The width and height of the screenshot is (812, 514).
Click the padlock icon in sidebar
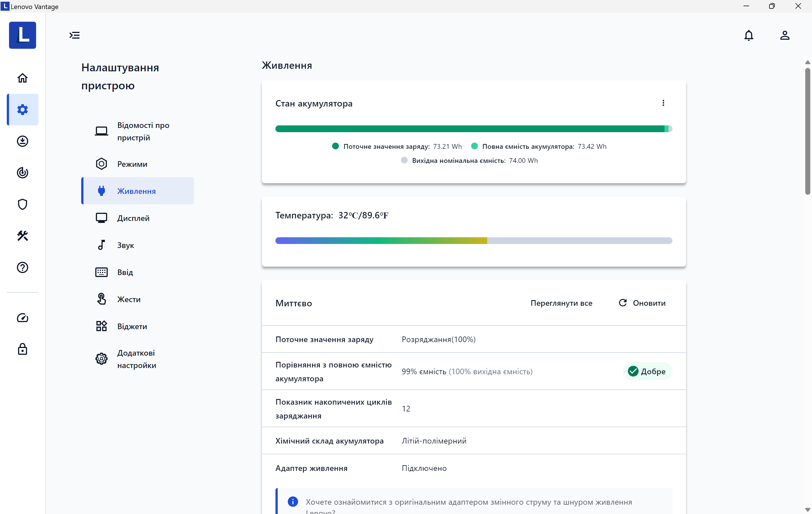pyautogui.click(x=23, y=349)
